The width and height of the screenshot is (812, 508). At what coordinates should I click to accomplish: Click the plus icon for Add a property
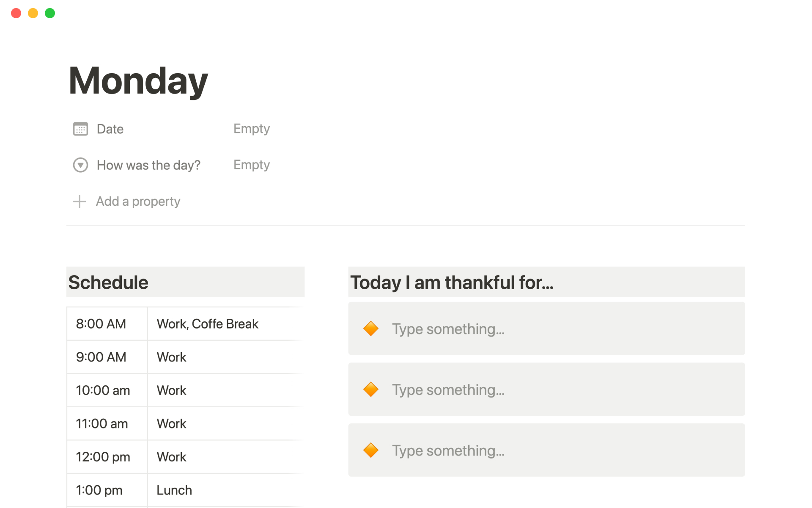[80, 202]
